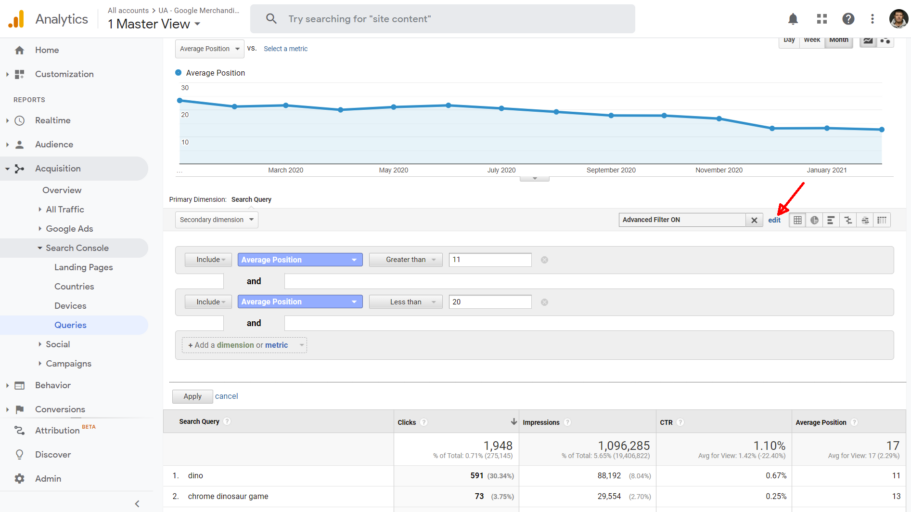Open the Google apps grid
This screenshot has width=911, height=512.
click(x=822, y=19)
